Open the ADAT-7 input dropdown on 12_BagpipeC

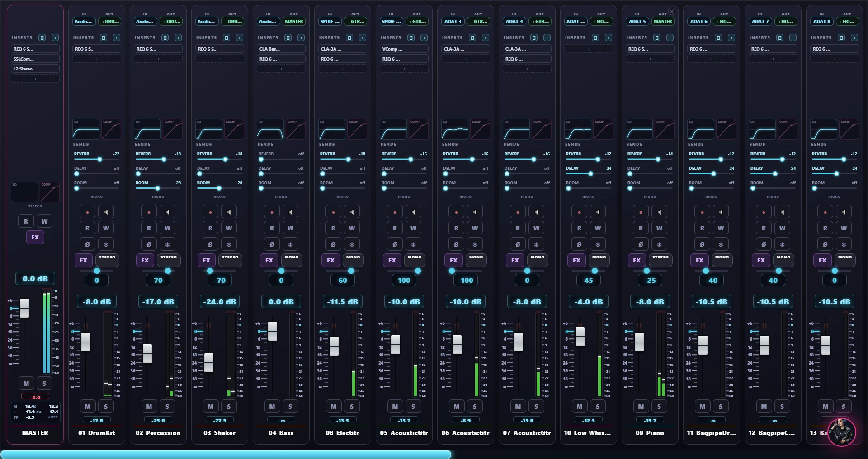pyautogui.click(x=760, y=22)
